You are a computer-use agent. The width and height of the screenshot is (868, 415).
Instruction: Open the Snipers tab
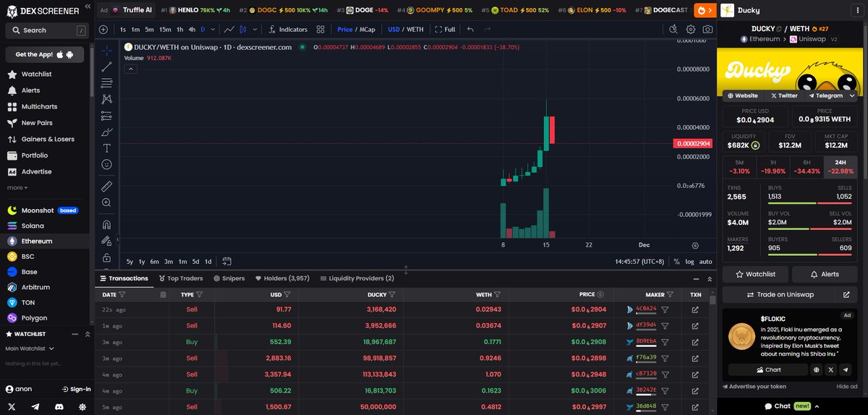(x=229, y=278)
